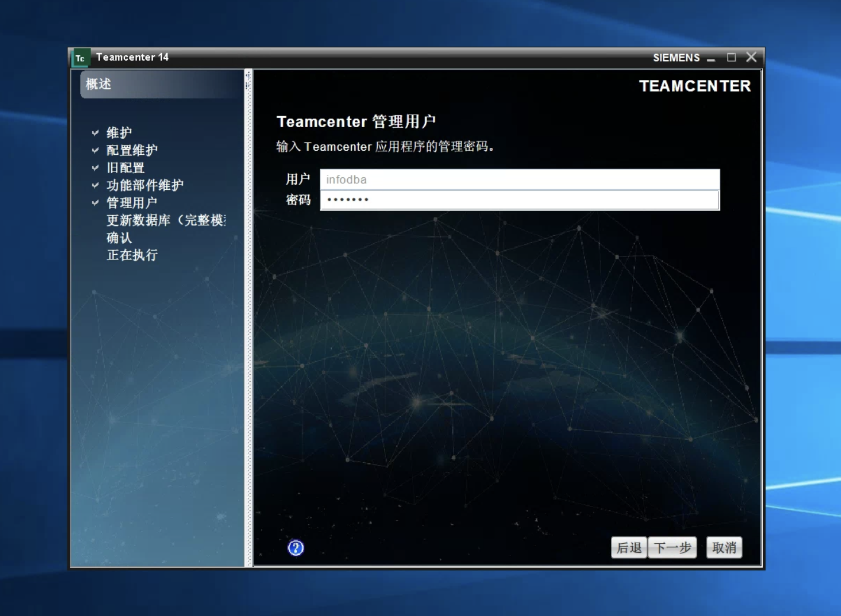Image resolution: width=841 pixels, height=616 pixels.
Task: Click the 密码 password input field
Action: [520, 200]
